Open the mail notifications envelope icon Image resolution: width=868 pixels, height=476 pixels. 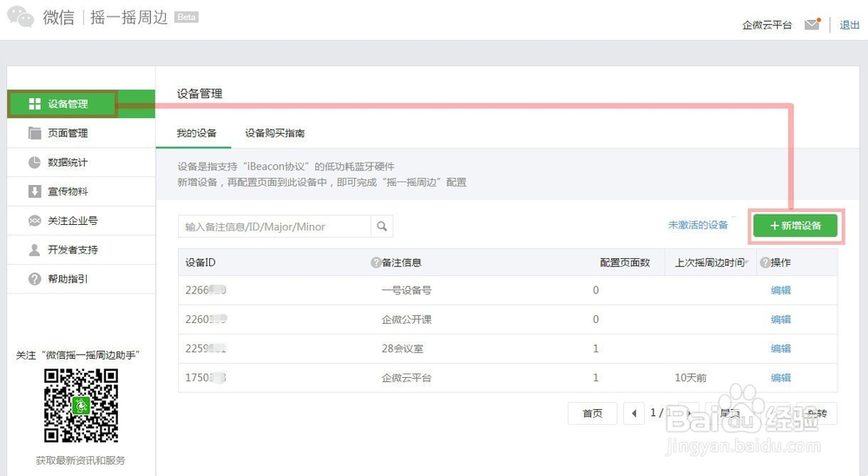812,25
